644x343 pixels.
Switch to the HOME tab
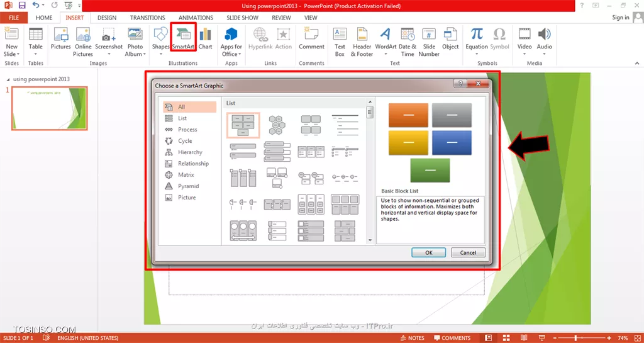coord(44,18)
